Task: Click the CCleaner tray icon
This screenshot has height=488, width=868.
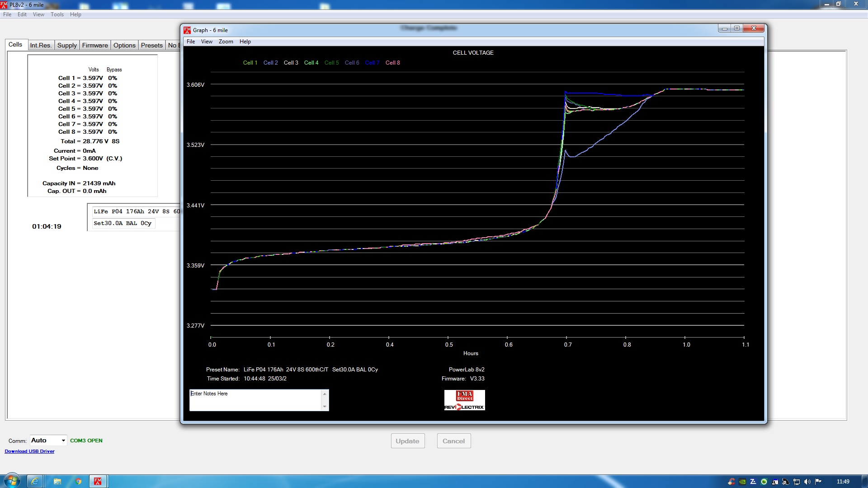Action: point(731,482)
